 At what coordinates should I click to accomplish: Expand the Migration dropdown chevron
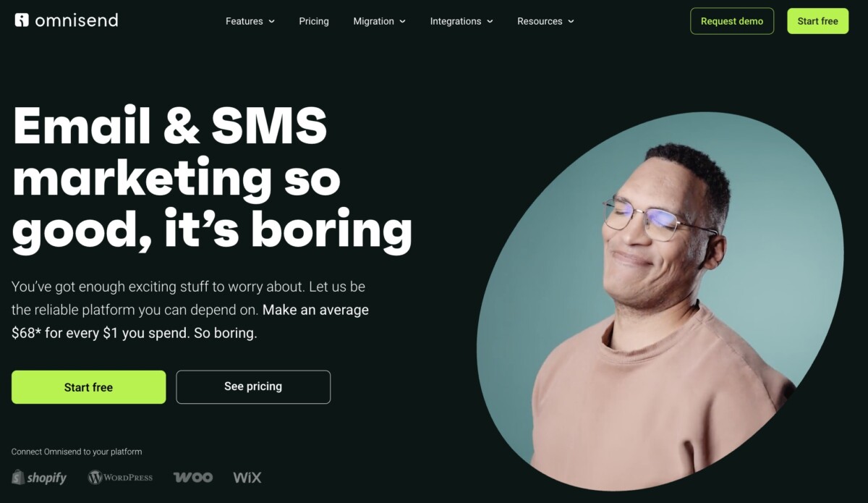coord(402,22)
